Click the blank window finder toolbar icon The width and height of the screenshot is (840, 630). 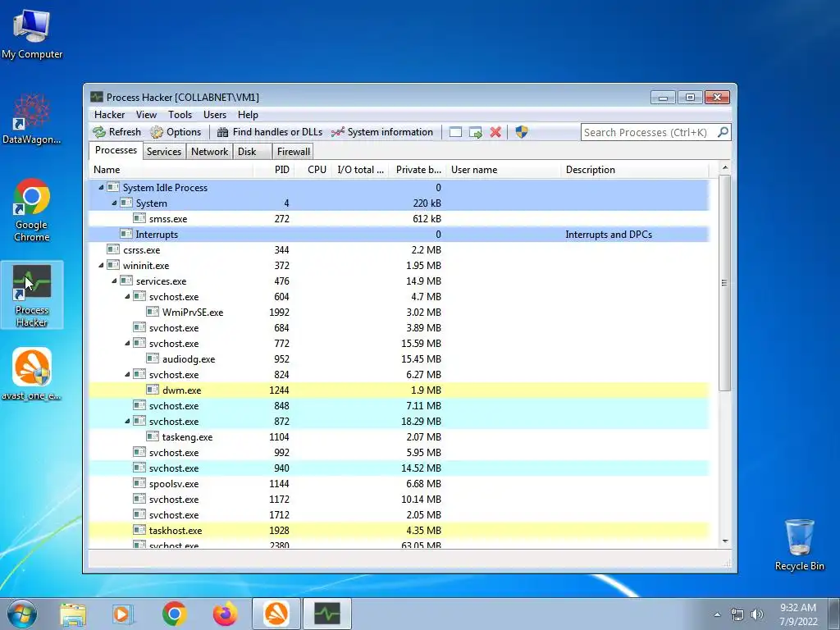click(455, 132)
